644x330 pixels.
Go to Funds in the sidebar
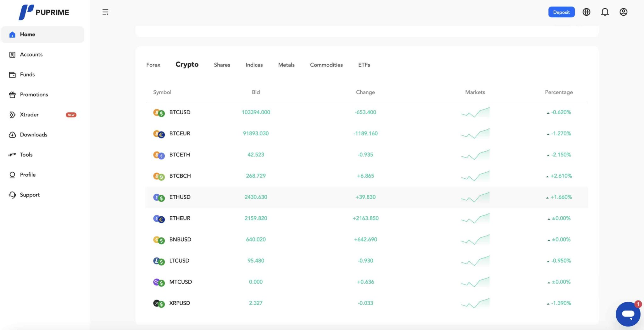coord(27,75)
